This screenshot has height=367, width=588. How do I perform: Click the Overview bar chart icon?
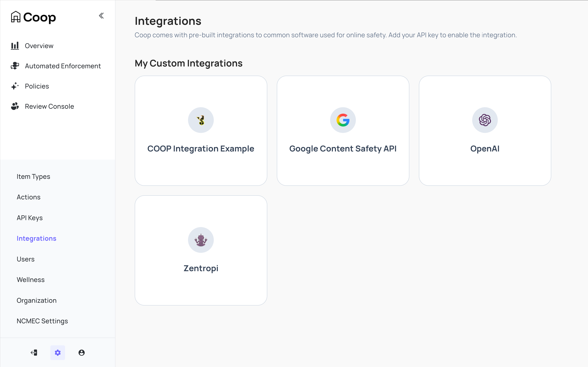tap(15, 46)
